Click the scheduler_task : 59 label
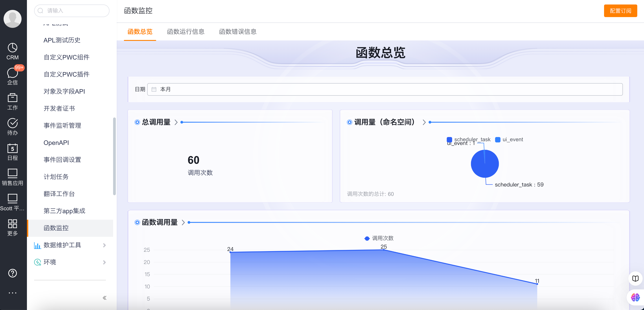The width and height of the screenshot is (644, 310). tap(519, 185)
